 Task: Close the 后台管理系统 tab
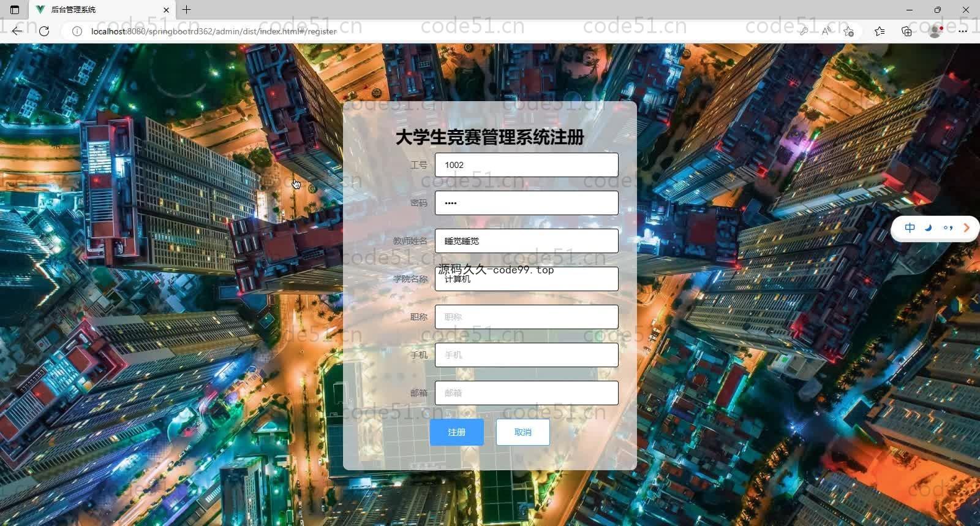(x=166, y=10)
